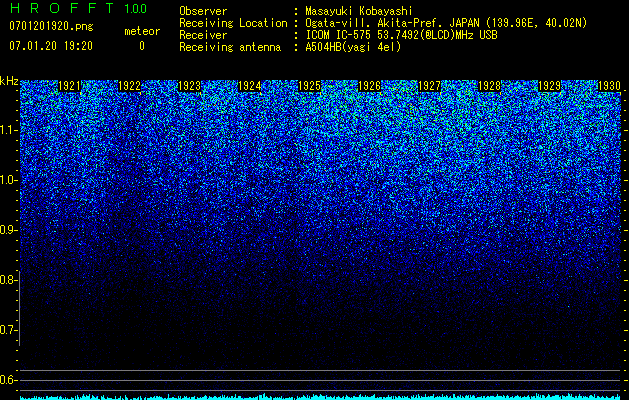Click the Receiving antenna label
The image size is (629, 400).
230,47
